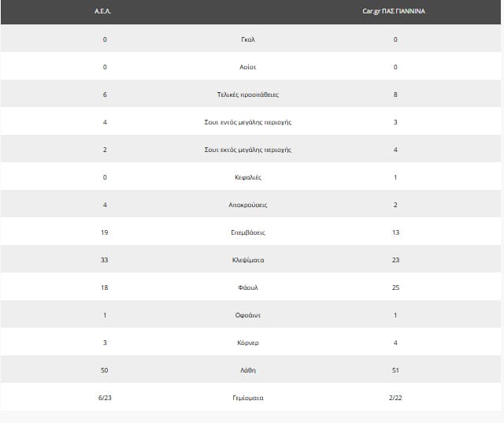
Task: Click the Αποκρούσεις stat label
Action: tap(248, 205)
